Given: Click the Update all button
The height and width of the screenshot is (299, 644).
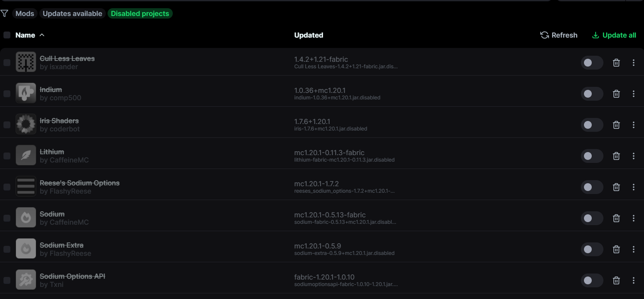Looking at the screenshot, I should (x=614, y=35).
